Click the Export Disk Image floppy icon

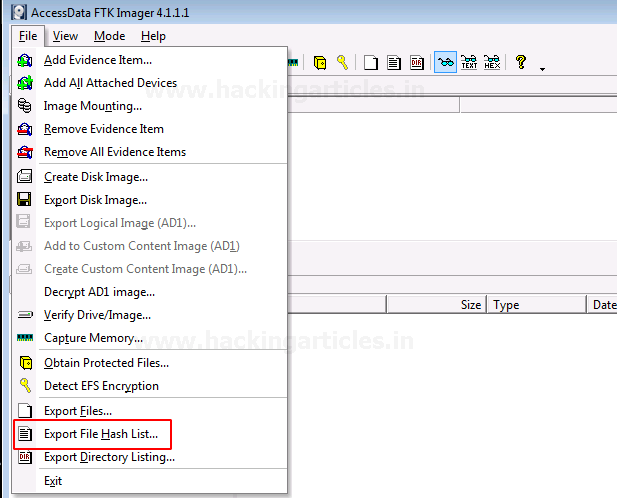[24, 199]
